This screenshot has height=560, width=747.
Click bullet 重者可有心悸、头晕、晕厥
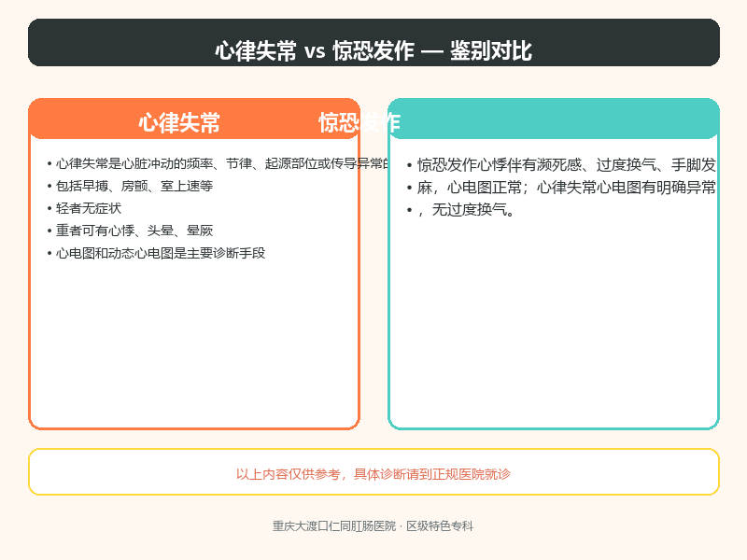click(x=130, y=231)
